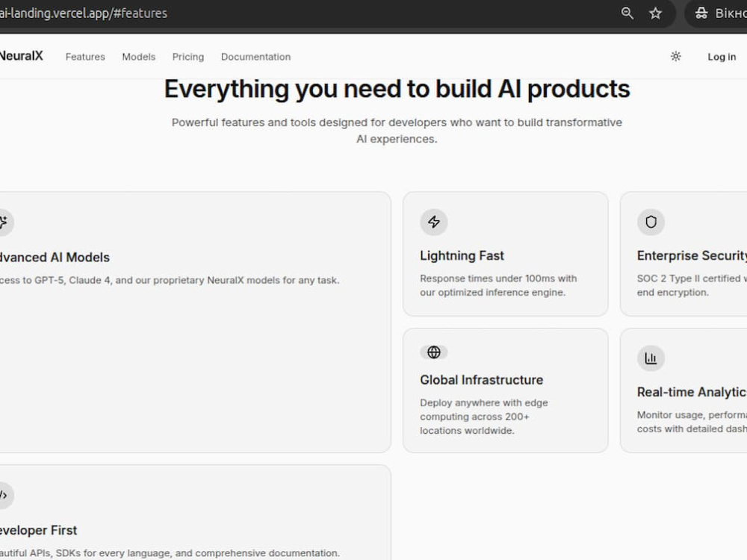Click the shield icon for Enterprise Security
The image size is (747, 560).
pos(651,222)
